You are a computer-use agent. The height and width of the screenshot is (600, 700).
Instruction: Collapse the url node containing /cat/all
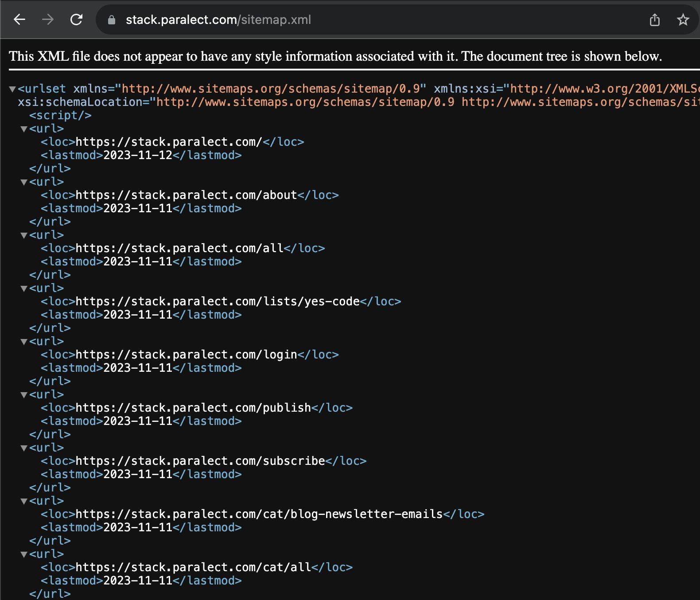[x=24, y=554]
